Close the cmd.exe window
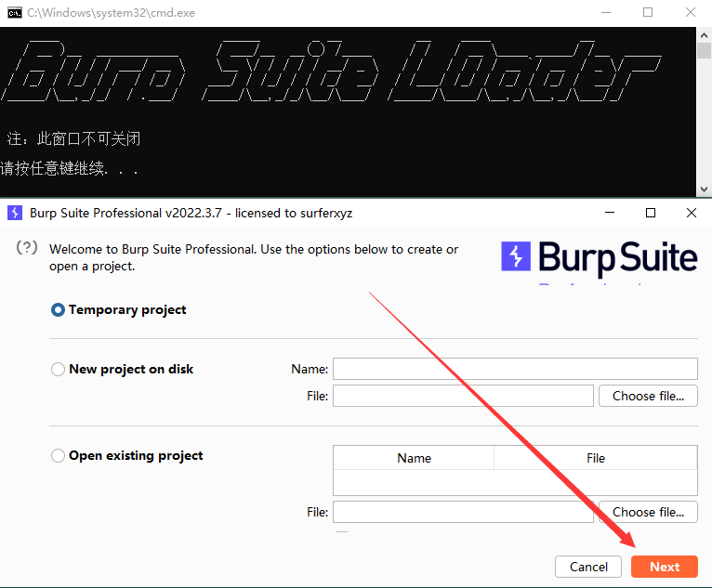This screenshot has height=588, width=712. pyautogui.click(x=691, y=12)
